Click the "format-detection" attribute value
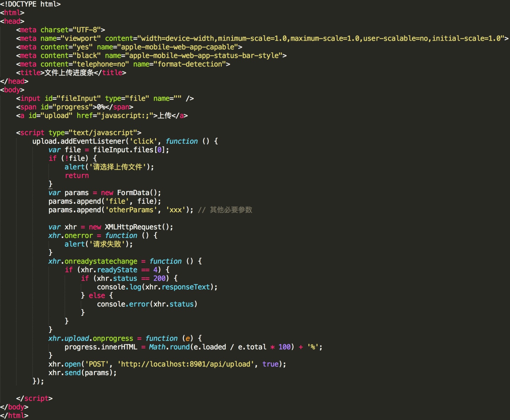The height and width of the screenshot is (420, 510). (x=190, y=64)
